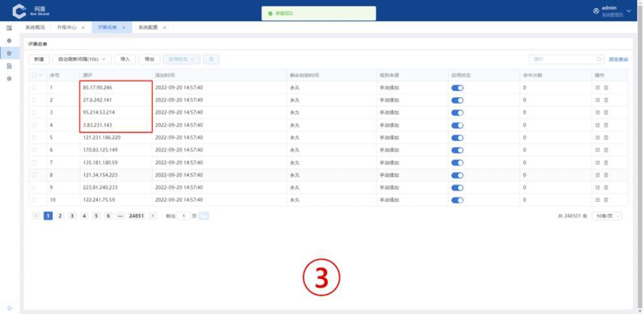Tick the checkbox for row 3
Viewport: 644px width, 314px height.
coord(34,113)
